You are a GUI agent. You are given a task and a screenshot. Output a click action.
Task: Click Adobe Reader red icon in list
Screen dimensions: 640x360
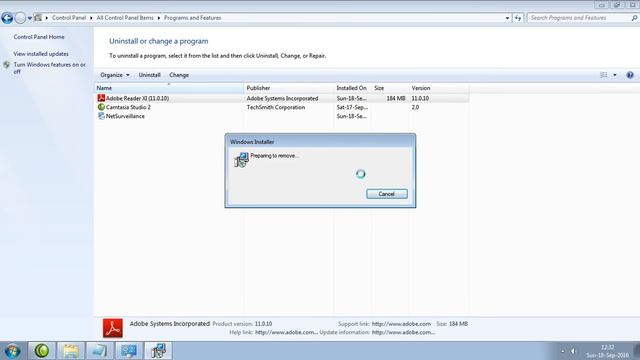(x=101, y=98)
